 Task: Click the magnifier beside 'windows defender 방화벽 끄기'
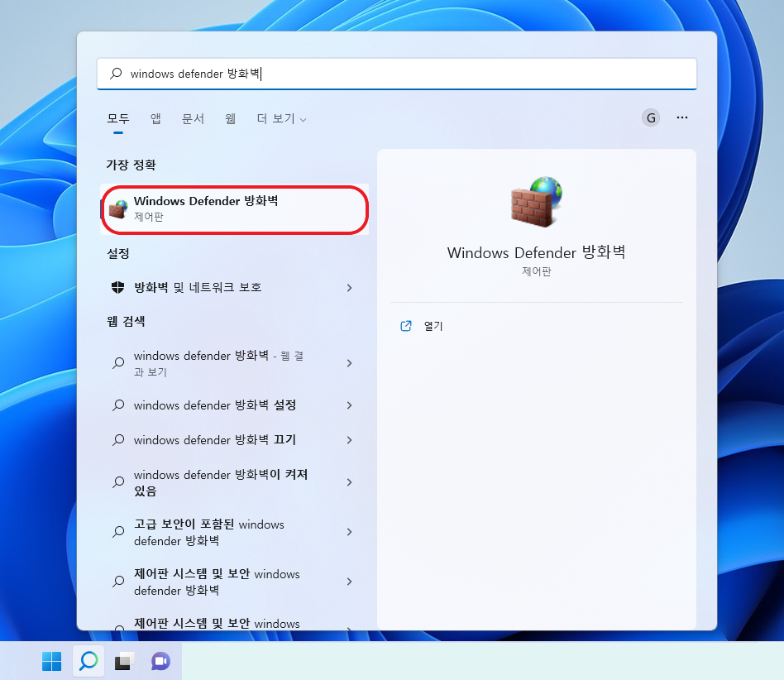[118, 440]
